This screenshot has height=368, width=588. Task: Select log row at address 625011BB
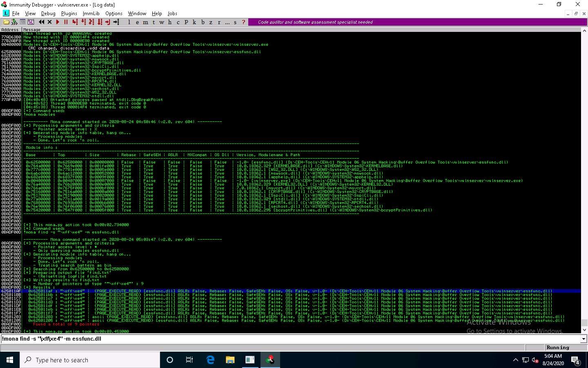tap(290, 295)
